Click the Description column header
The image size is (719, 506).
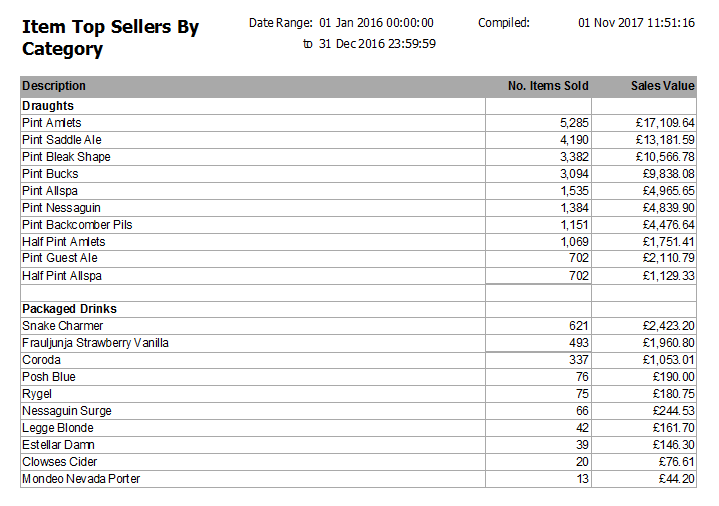pyautogui.click(x=54, y=86)
